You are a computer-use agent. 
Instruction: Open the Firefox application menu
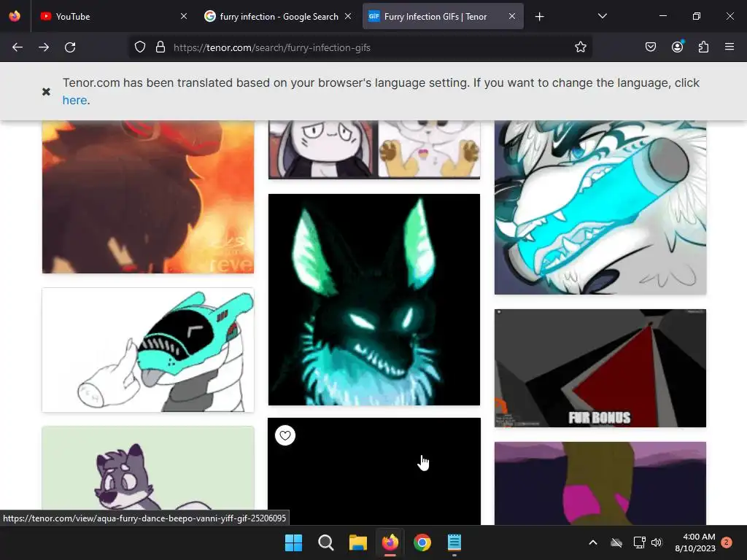729,47
